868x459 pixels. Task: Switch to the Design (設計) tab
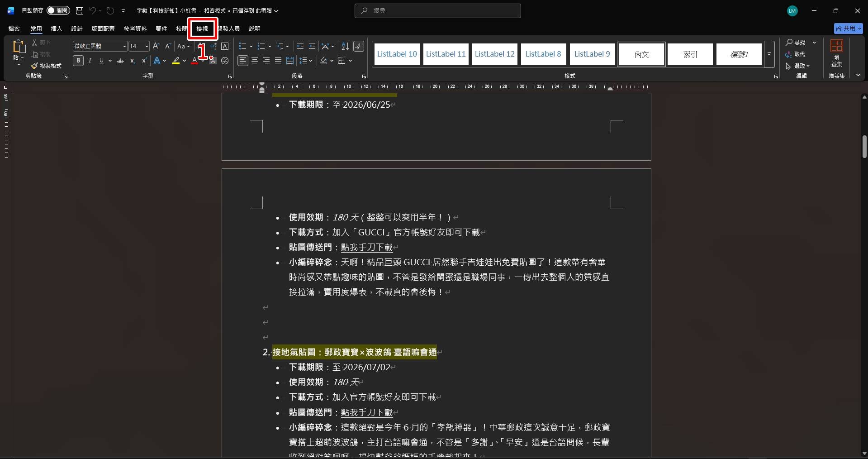77,29
